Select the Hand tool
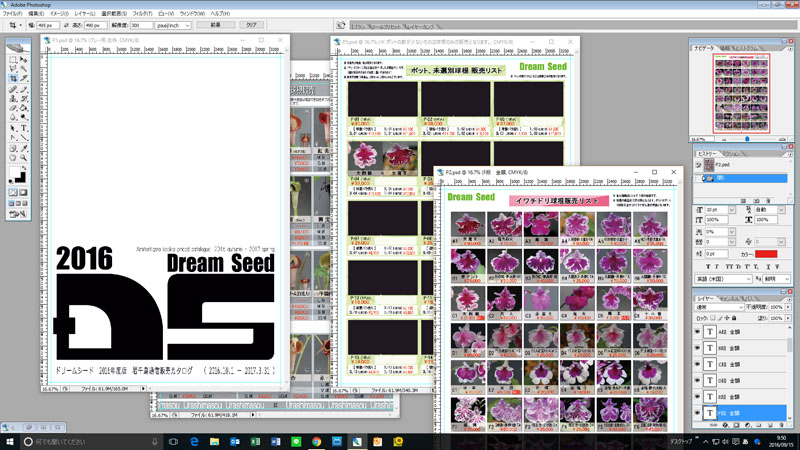The width and height of the screenshot is (800, 450). click(13, 158)
